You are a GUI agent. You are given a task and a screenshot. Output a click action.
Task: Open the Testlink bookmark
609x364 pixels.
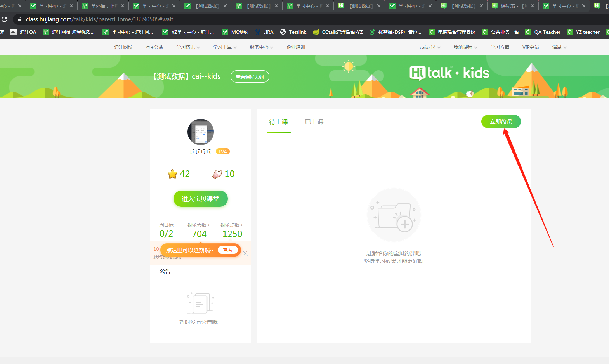coord(293,32)
